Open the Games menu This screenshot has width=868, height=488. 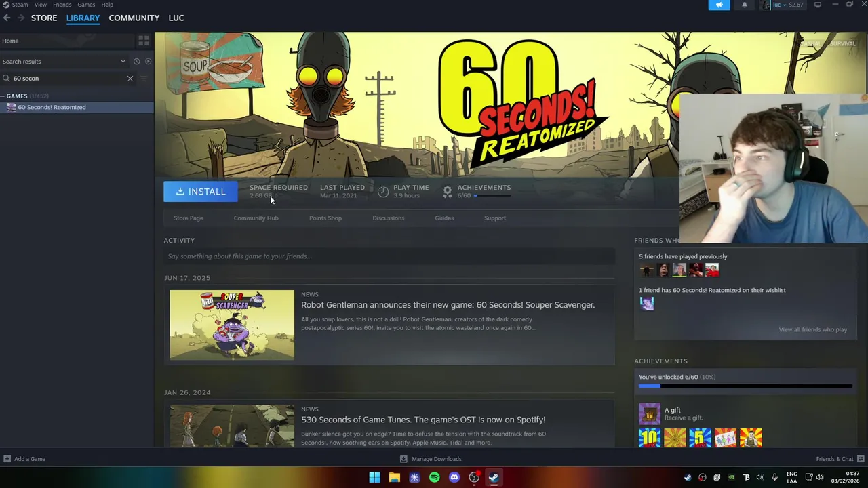pos(86,5)
